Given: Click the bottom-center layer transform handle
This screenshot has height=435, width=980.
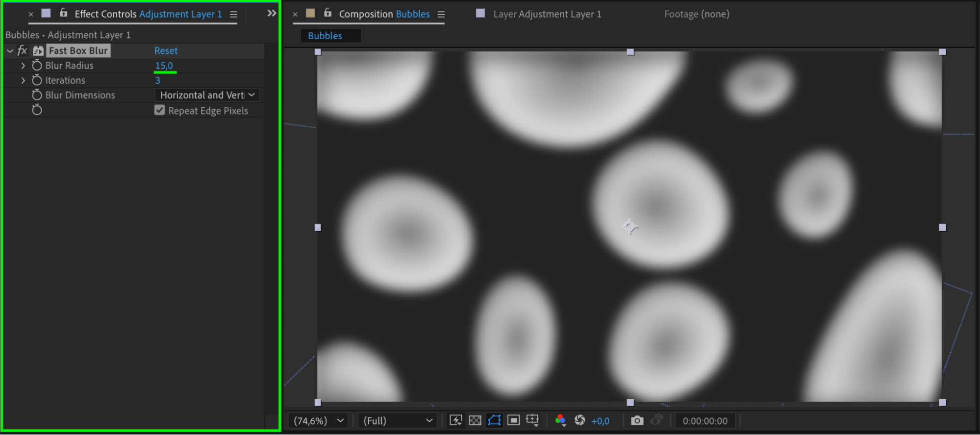Looking at the screenshot, I should (630, 403).
